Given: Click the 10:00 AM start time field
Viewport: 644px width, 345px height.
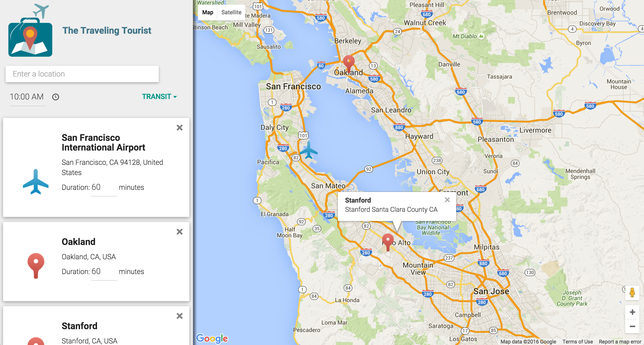Looking at the screenshot, I should (x=27, y=97).
